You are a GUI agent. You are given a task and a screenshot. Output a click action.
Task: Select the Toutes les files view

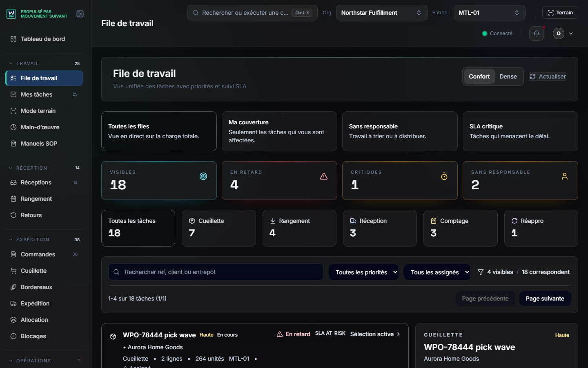coord(159,131)
